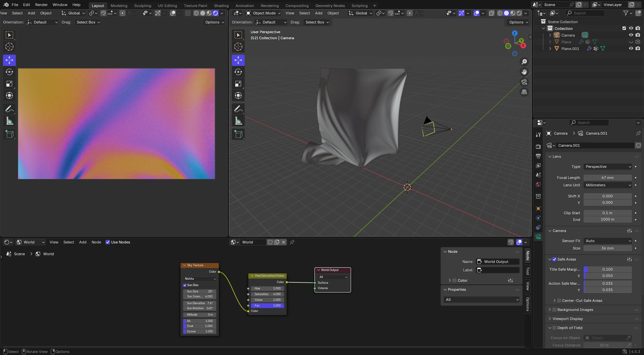The height and width of the screenshot is (355, 644).
Task: Click the Camera.001 breadcrumb link
Action: [596, 133]
